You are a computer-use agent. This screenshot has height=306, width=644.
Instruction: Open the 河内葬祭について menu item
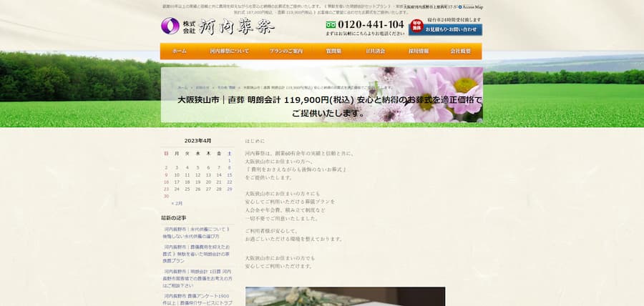click(x=229, y=51)
